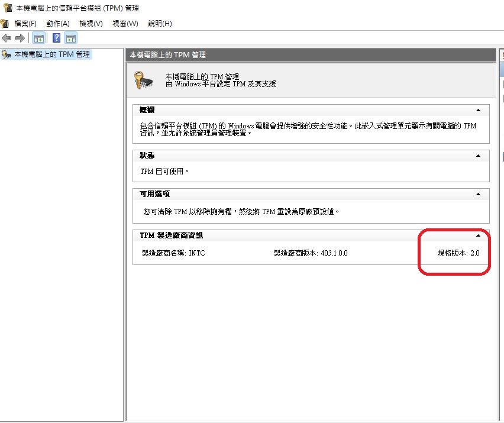Open the 動作(A) menu
Screen dimensions: 504x423
coord(58,24)
